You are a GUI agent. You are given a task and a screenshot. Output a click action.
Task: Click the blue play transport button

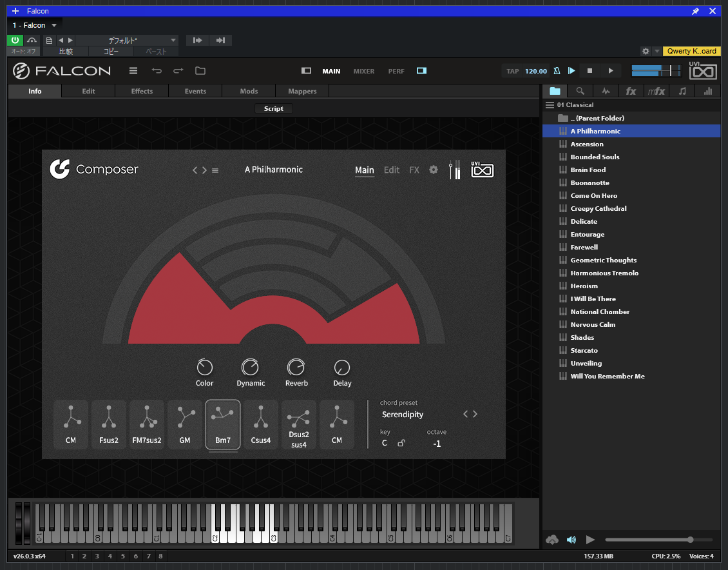click(571, 71)
